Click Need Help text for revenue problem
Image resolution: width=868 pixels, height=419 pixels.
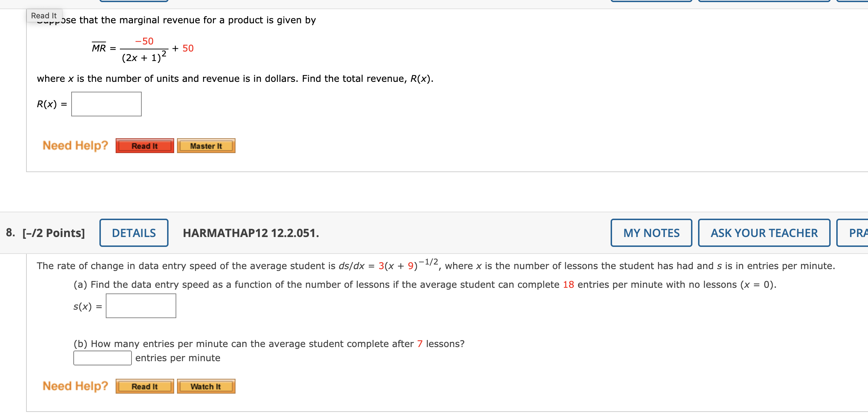point(75,145)
